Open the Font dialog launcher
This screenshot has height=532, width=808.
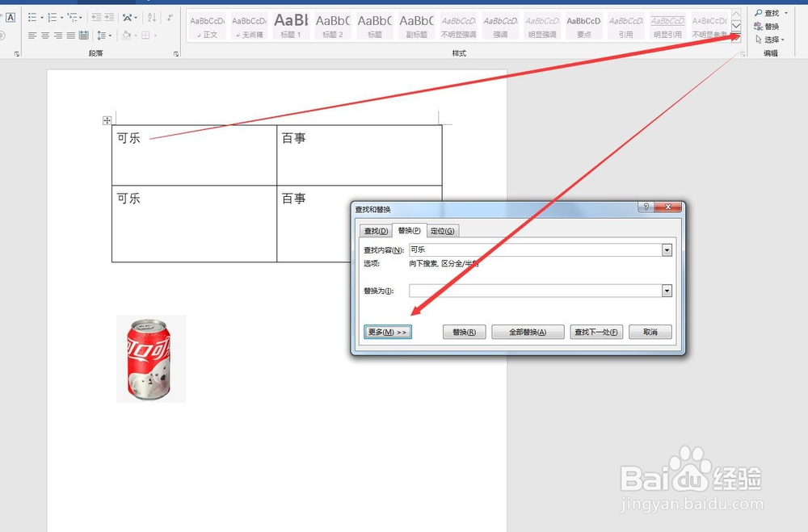pos(16,53)
